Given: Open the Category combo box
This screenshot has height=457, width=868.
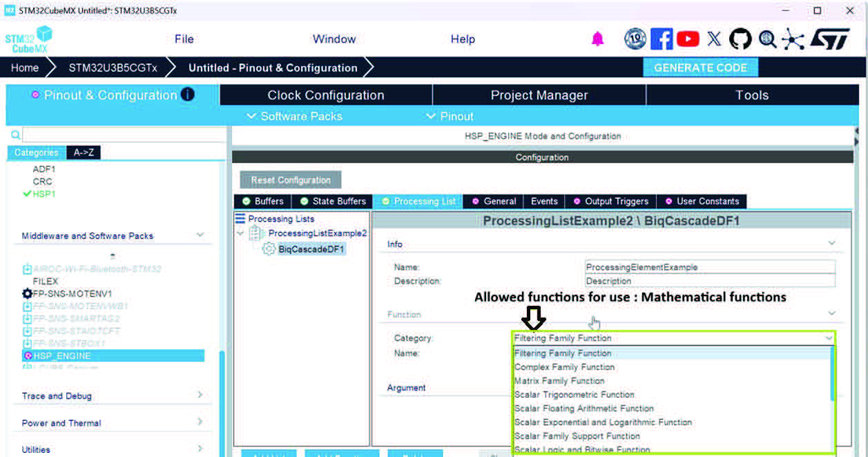Looking at the screenshot, I should coord(673,338).
